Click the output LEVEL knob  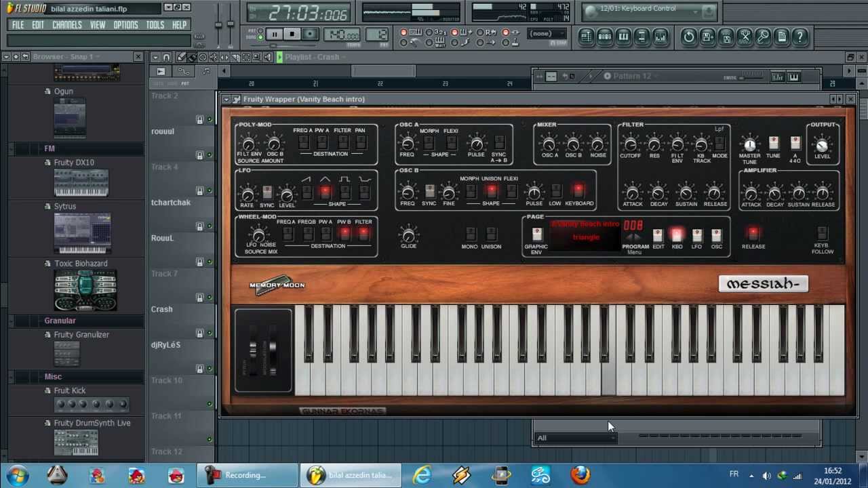click(822, 145)
